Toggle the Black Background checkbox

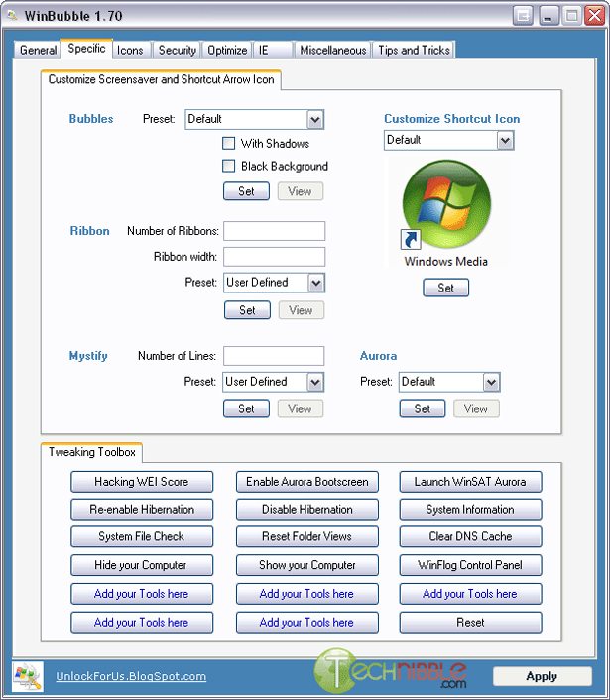coord(229,167)
